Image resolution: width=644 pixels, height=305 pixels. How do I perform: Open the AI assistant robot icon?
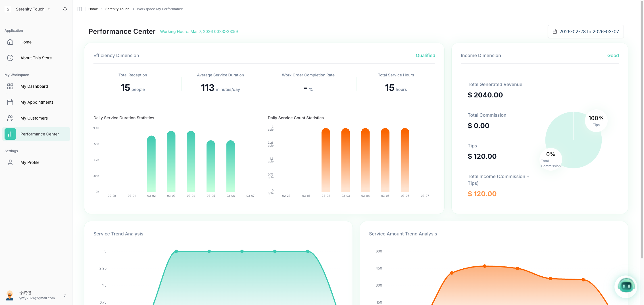pos(626,286)
